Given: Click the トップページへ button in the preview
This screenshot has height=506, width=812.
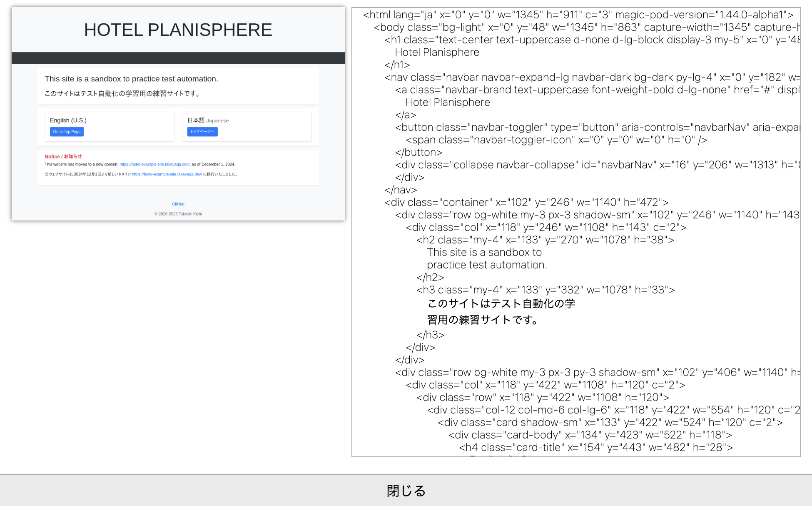Looking at the screenshot, I should tap(202, 132).
